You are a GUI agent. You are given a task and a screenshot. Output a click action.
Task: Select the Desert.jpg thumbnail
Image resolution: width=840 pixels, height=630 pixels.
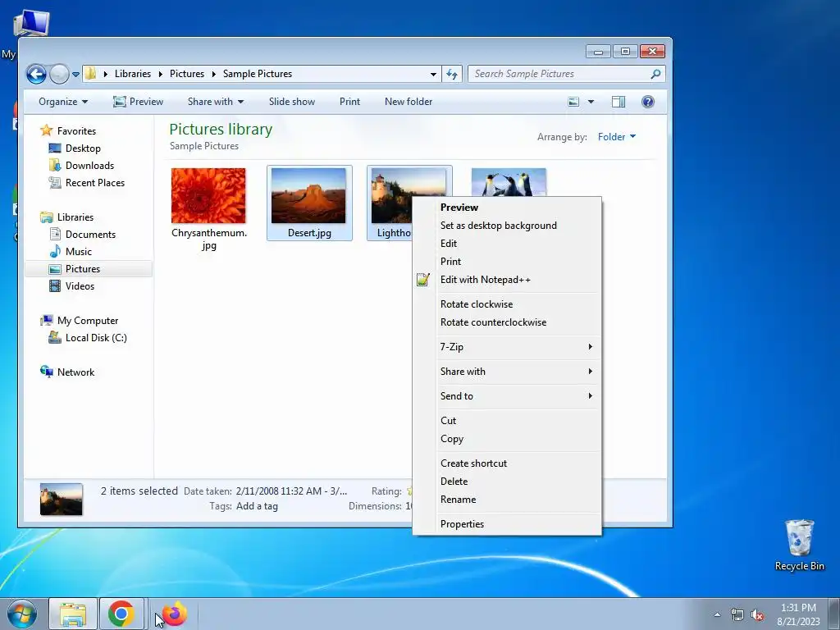click(x=308, y=195)
